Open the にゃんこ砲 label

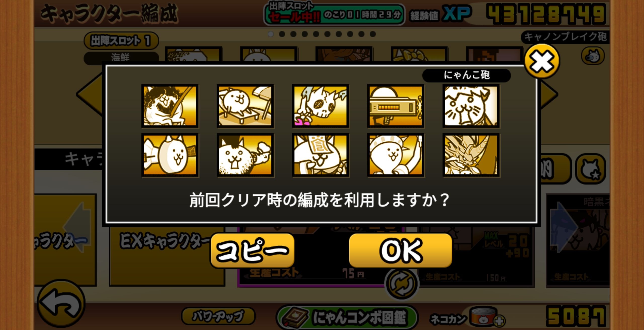466,75
